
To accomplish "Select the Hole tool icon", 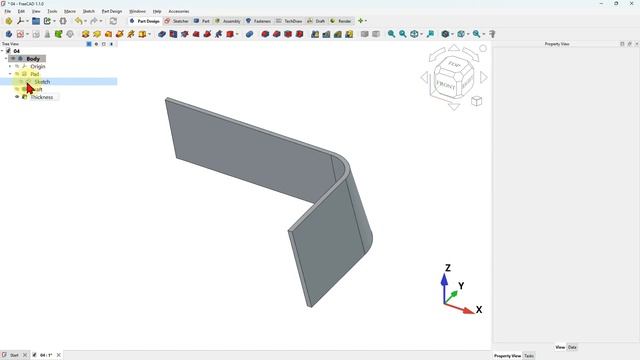I will coord(173,34).
